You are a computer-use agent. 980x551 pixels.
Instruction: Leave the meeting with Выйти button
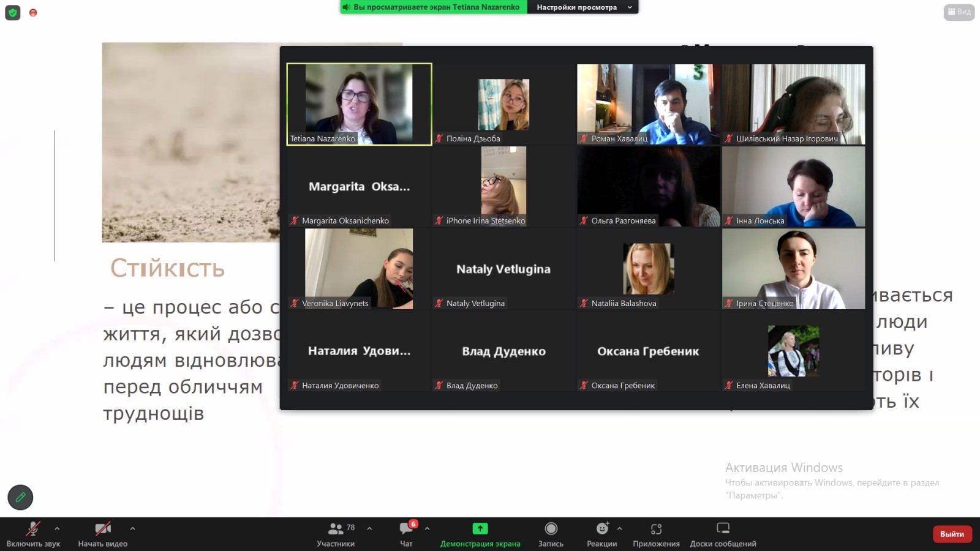pos(952,534)
